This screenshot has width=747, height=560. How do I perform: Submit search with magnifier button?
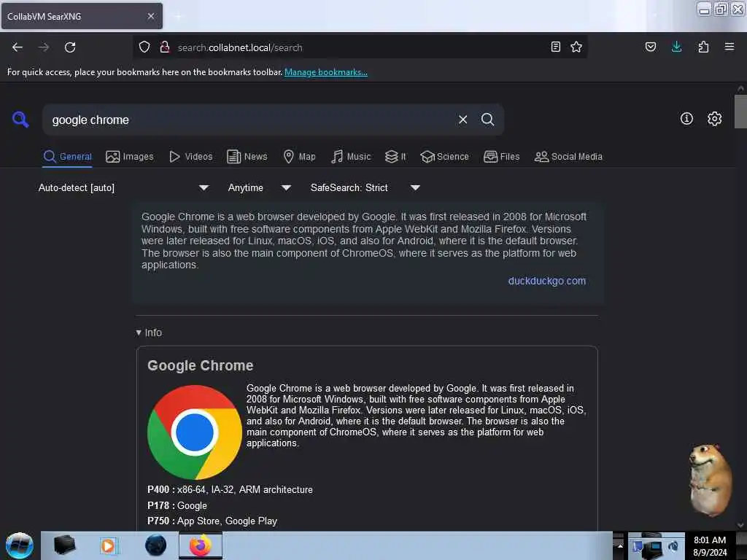pos(487,120)
